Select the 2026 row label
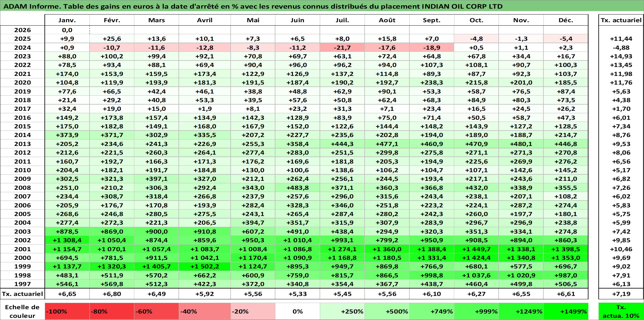The height and width of the screenshot is (320, 644). (23, 30)
